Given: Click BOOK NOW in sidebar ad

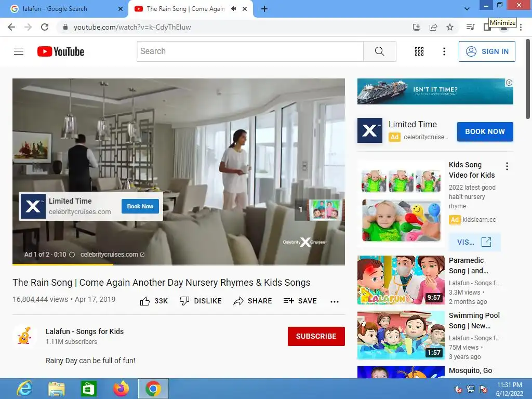Looking at the screenshot, I should click(485, 131).
